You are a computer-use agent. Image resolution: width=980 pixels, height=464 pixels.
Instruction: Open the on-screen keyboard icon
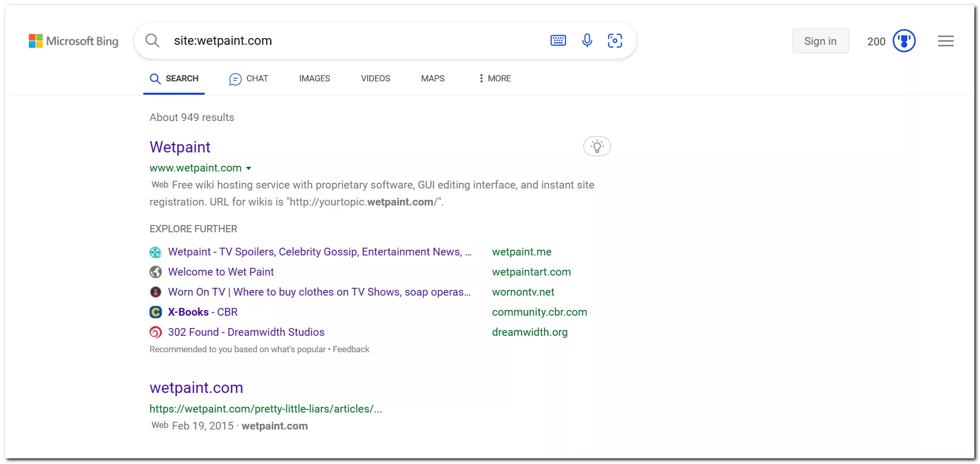pyautogui.click(x=558, y=40)
